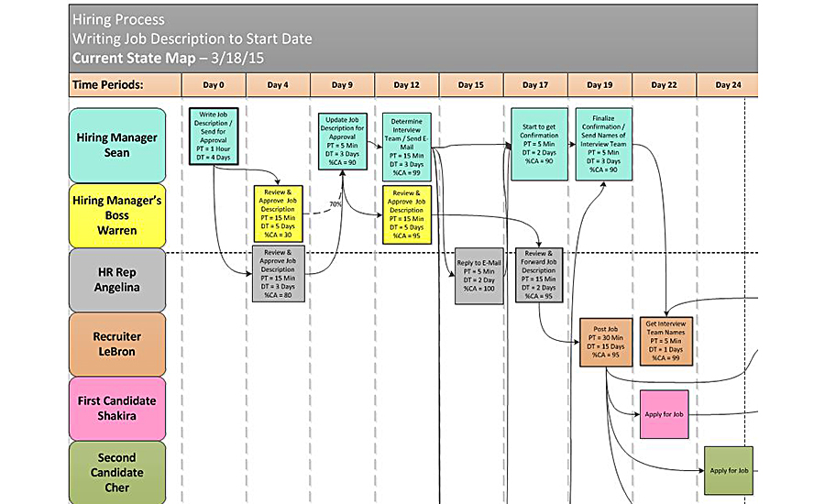Click the orange Post Job box
The image size is (825, 504).
[x=606, y=342]
